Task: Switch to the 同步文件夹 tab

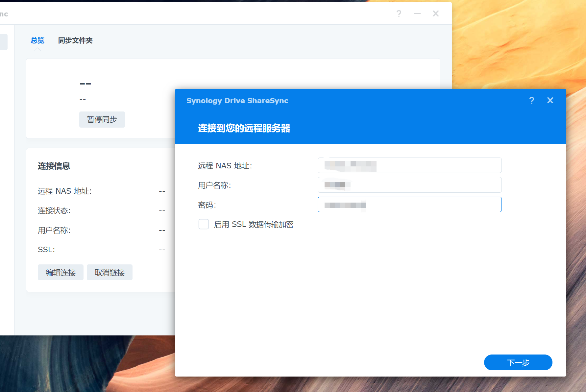Action: 75,40
